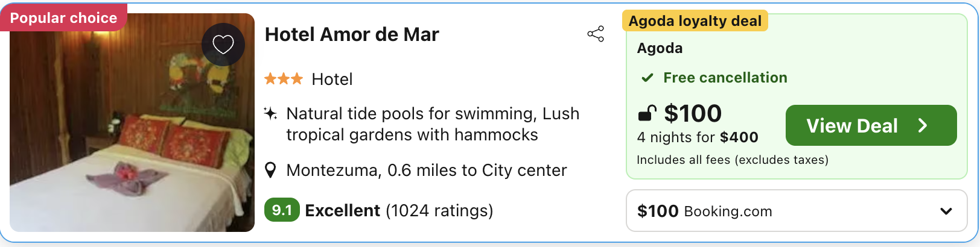Click the heart icon to save hotel

point(223,44)
